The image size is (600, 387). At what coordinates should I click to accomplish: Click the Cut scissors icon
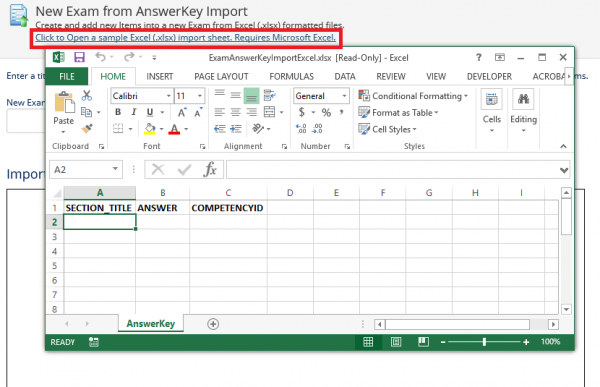[x=86, y=96]
